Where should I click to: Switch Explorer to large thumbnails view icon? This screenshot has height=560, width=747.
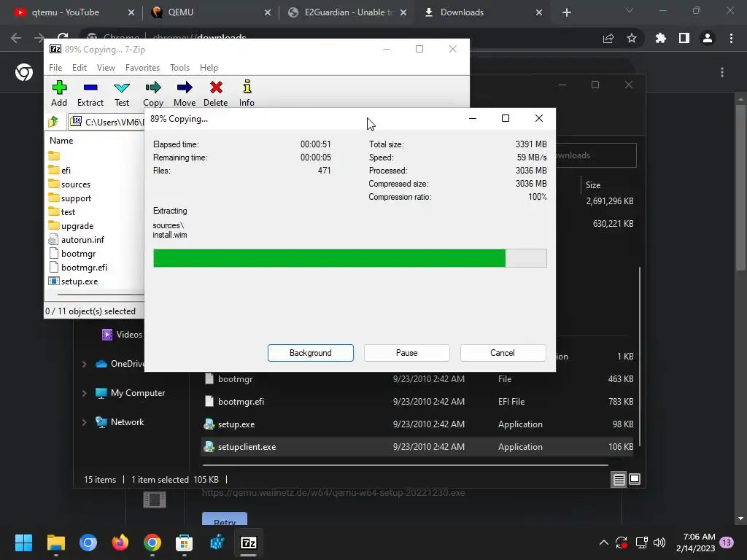click(x=635, y=479)
